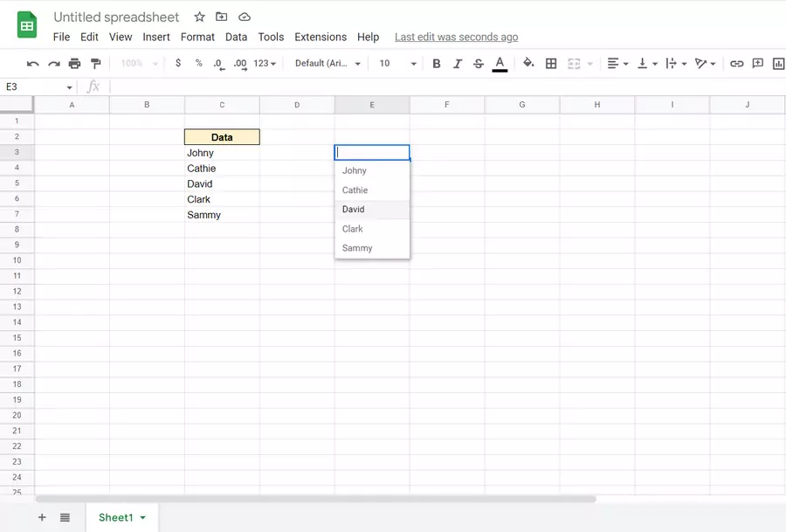Choose David from dropdown list
The height and width of the screenshot is (532, 786).
click(x=372, y=210)
